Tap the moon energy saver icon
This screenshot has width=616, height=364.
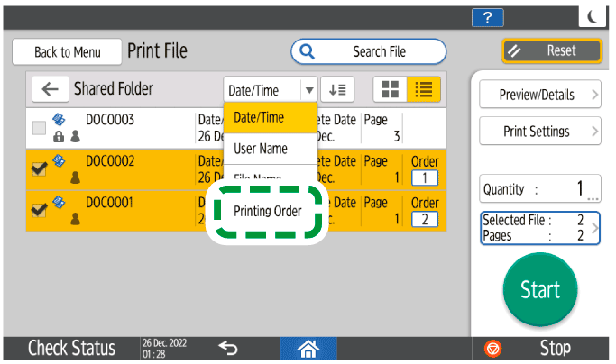591,17
